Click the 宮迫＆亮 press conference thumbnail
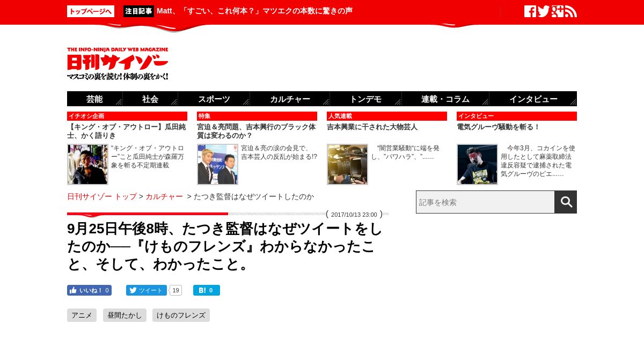This screenshot has height=338, width=644. point(217,164)
